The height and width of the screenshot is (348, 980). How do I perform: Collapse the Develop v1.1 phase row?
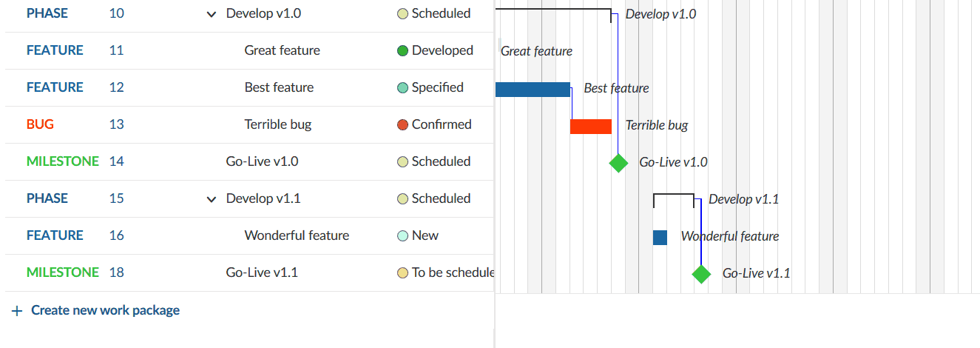coord(212,198)
